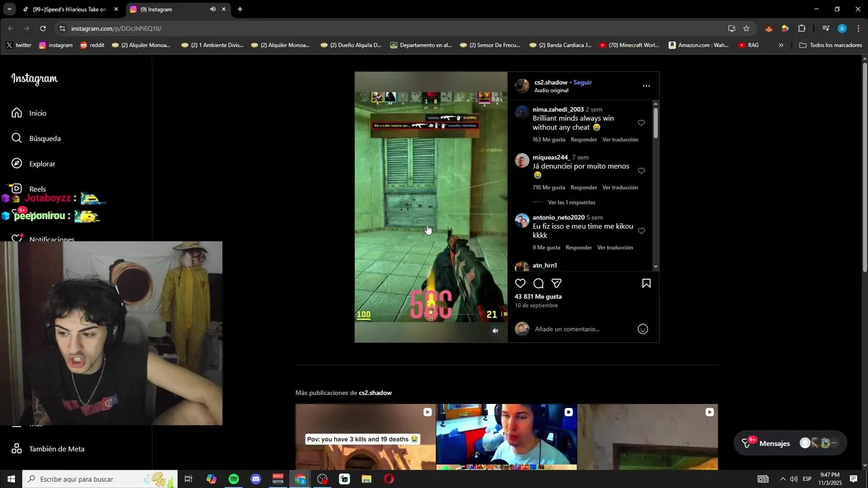Image resolution: width=868 pixels, height=488 pixels.
Task: Open the (70) Minecraft Worl... bookmark
Action: (x=629, y=45)
